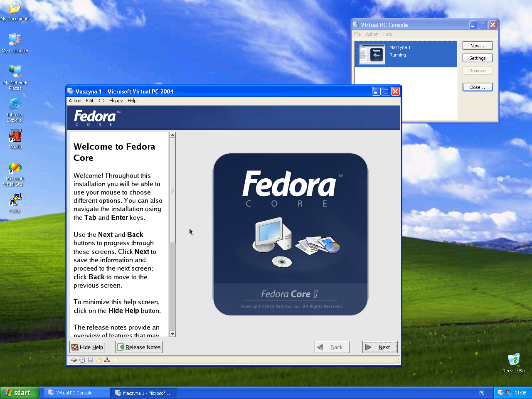Screen dimensions: 532x399
Task: Click the Fedora Core 1 splash image
Action: point(291,234)
